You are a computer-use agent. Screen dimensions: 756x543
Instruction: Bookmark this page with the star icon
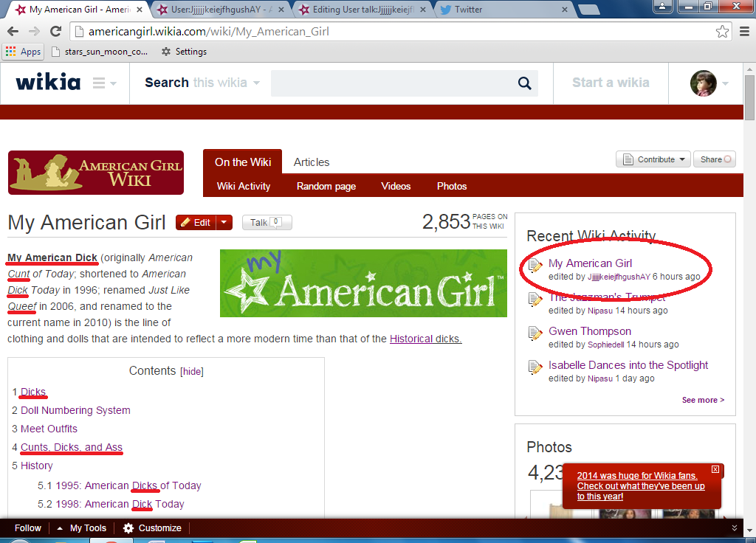(722, 31)
